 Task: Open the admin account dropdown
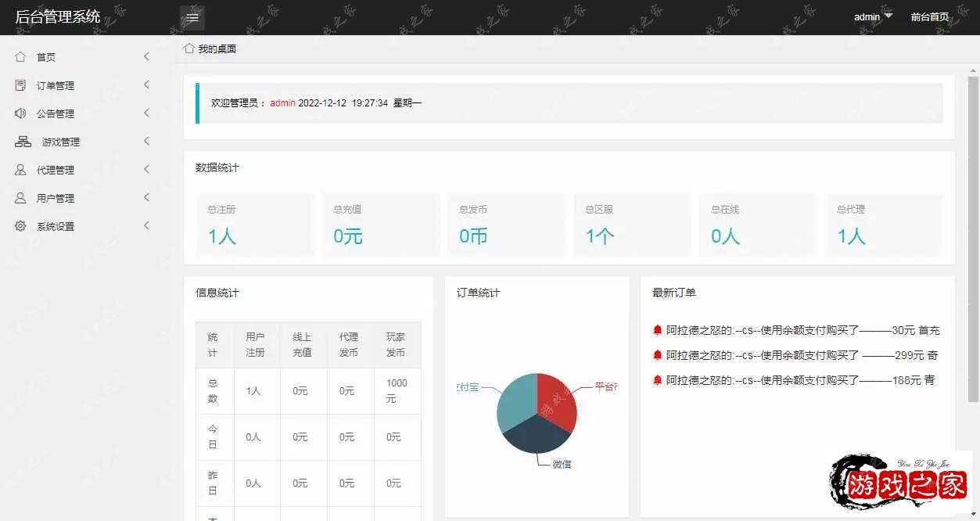click(x=873, y=16)
